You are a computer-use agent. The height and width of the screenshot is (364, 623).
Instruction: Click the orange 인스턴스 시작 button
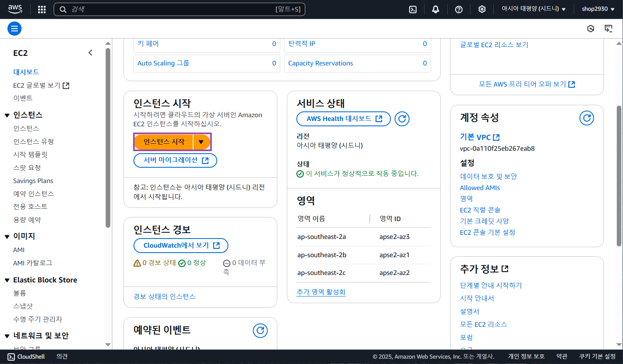(x=164, y=142)
